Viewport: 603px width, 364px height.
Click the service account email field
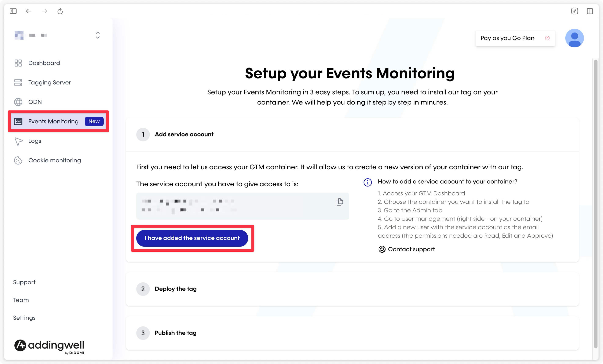coord(242,206)
